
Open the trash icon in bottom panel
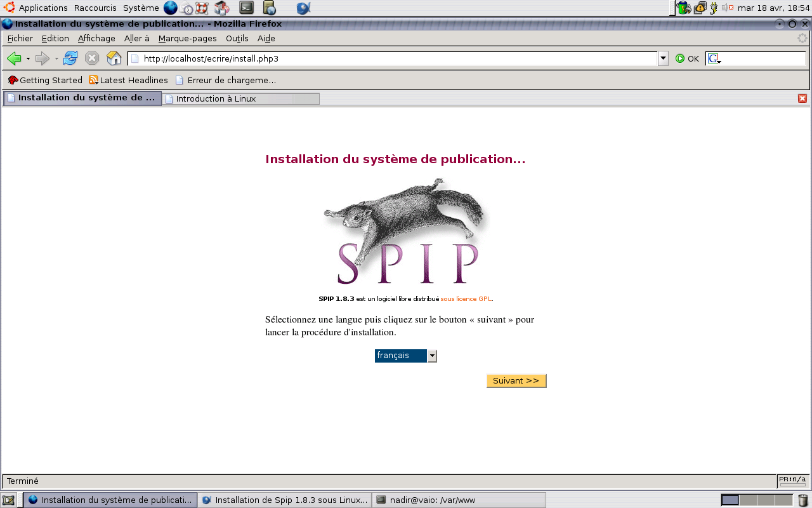pyautogui.click(x=802, y=500)
